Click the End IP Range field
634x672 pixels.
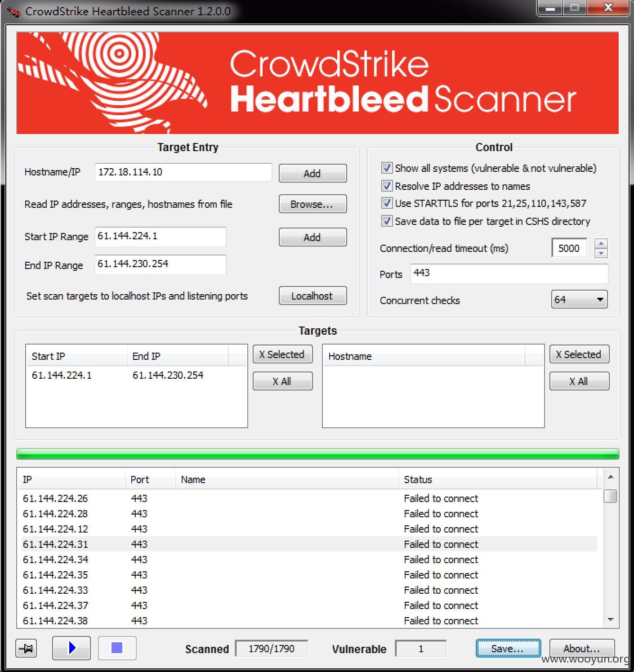coord(160,264)
